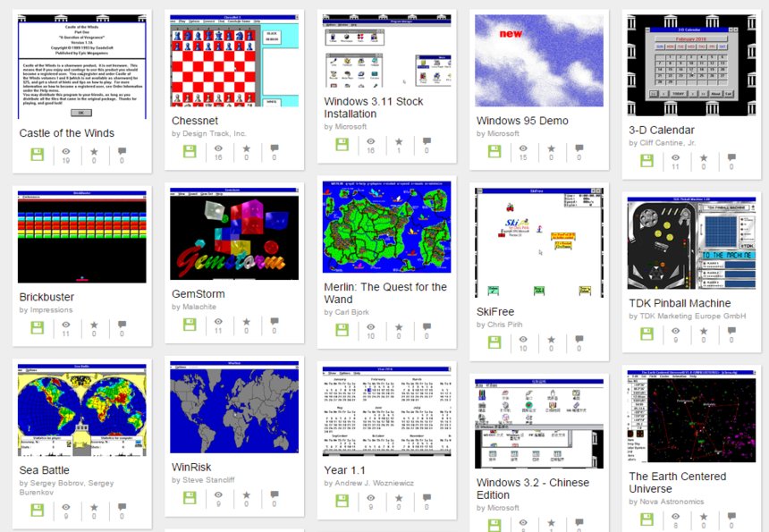Open author link "Steve Stancliff"
Viewport: 769px width, 532px height.
point(208,479)
